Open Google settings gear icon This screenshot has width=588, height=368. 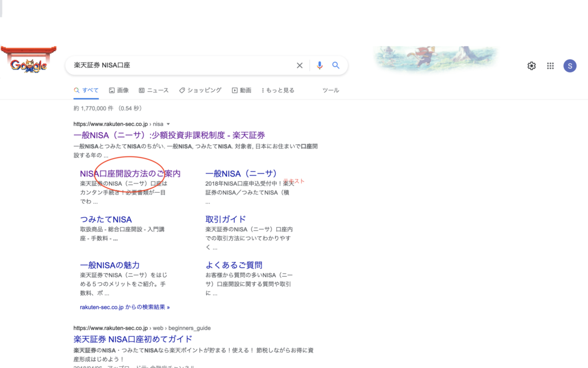(x=531, y=66)
